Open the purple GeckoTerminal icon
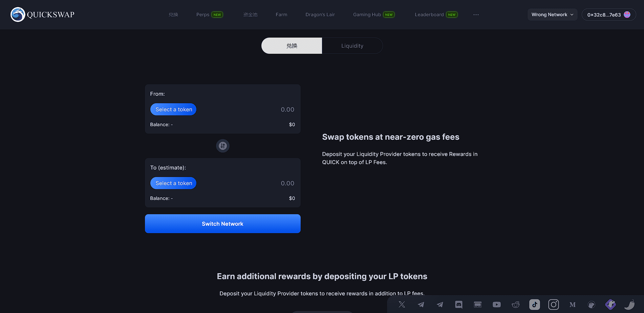Screen dimensions: 644x313 coord(610,305)
